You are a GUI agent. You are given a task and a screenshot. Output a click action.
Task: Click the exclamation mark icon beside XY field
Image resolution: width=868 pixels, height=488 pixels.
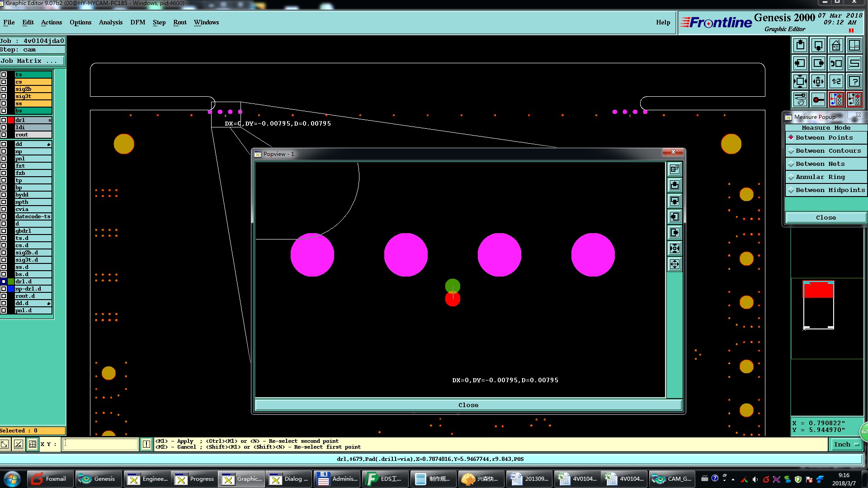(146, 444)
